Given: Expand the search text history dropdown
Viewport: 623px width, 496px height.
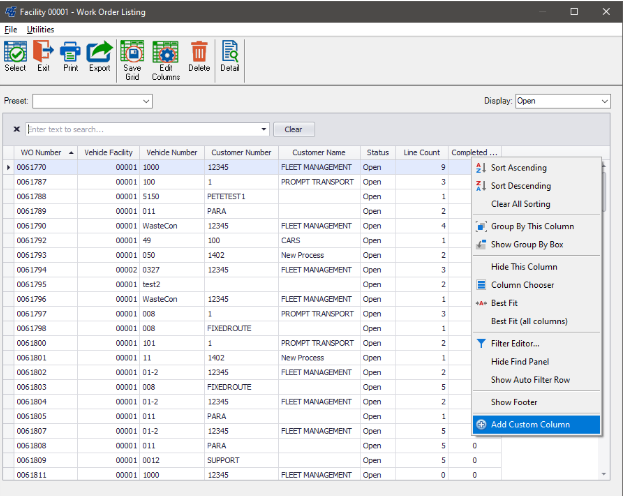Looking at the screenshot, I should coord(264,129).
